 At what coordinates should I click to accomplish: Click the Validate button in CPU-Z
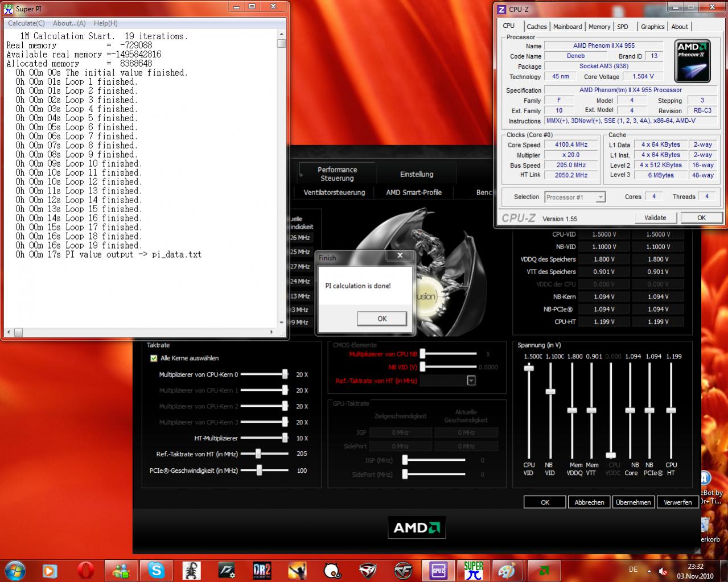point(655,218)
